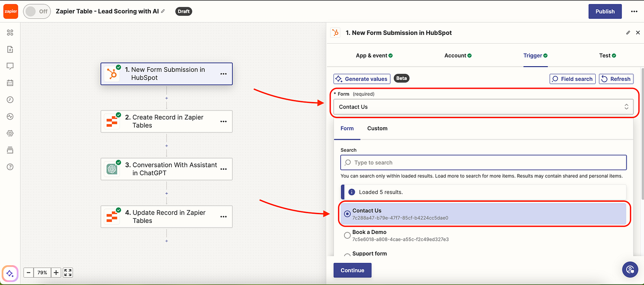
Task: Click the Zapier logo home icon
Action: pyautogui.click(x=11, y=11)
